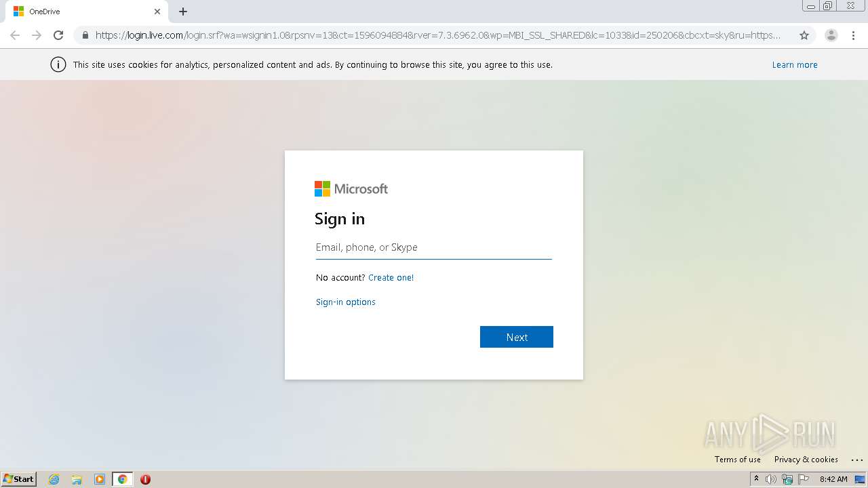The height and width of the screenshot is (488, 868).
Task: Open the Chrome profile avatar icon
Action: pyautogui.click(x=831, y=35)
